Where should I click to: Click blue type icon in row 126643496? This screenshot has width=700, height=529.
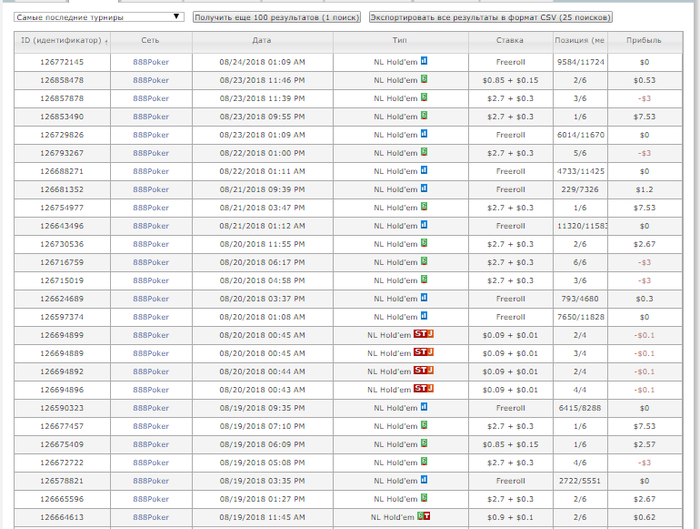coord(424,225)
